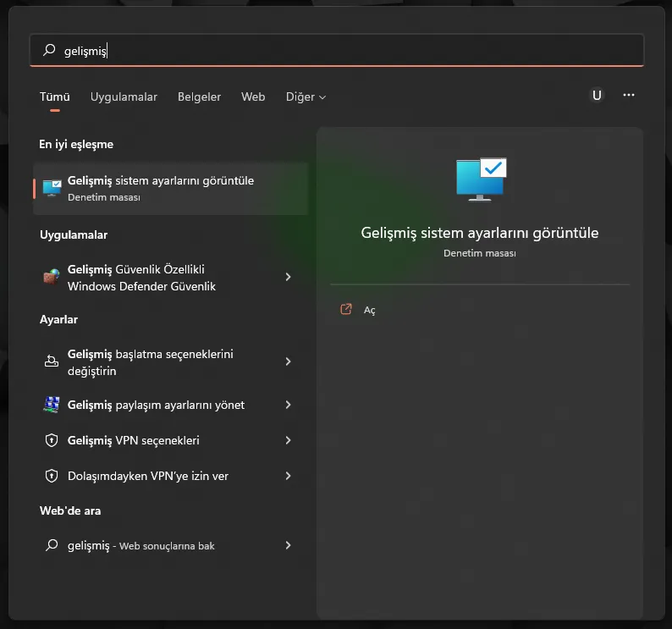
Task: Click the network sharing icon beside 'paylaşım ayarlarını yönet'
Action: pos(52,405)
